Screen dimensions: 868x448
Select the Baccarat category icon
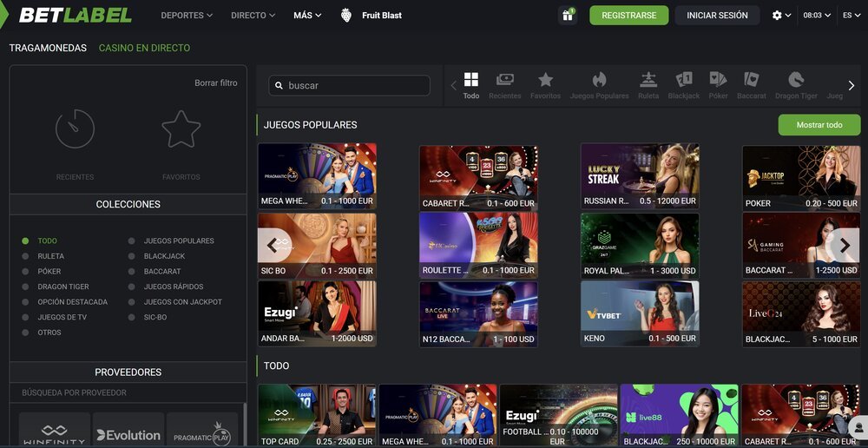tap(751, 80)
